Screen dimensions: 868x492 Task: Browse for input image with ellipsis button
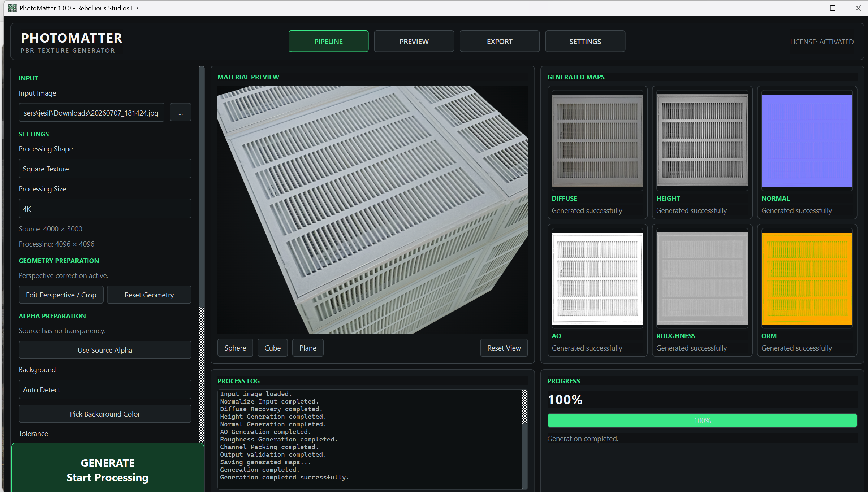(x=181, y=113)
